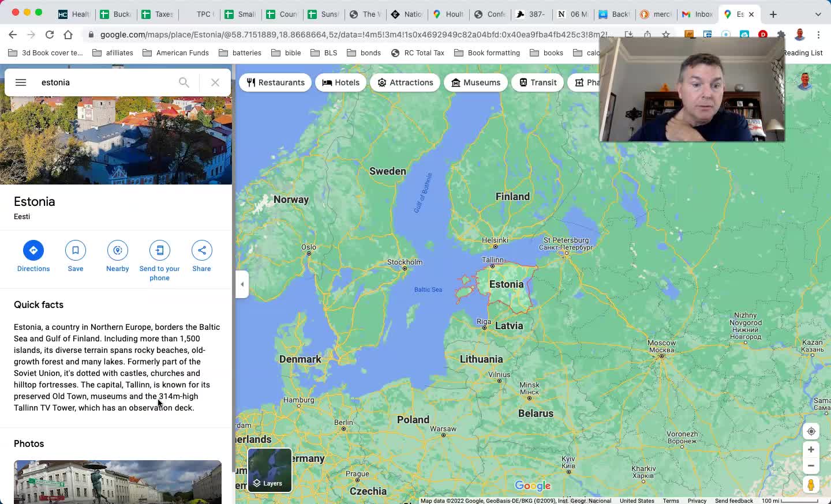Click the Chrome address bar URL
831x504 pixels.
[x=356, y=35]
